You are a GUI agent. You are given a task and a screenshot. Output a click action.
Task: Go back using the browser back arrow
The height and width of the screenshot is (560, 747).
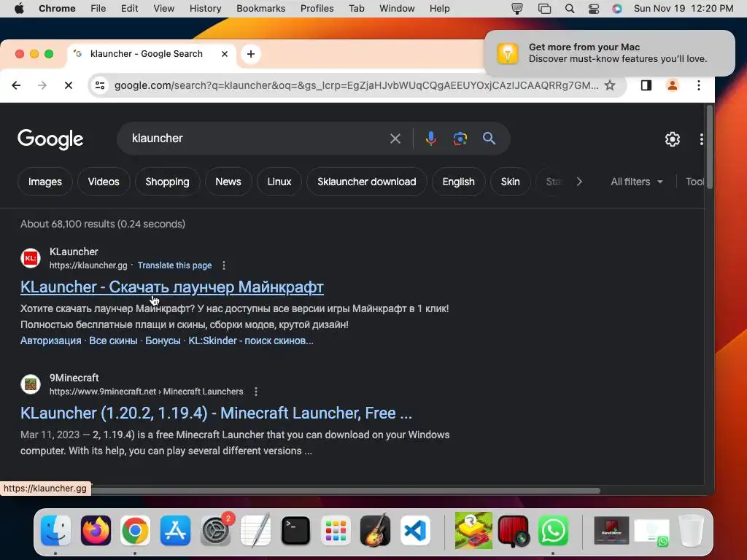point(16,85)
